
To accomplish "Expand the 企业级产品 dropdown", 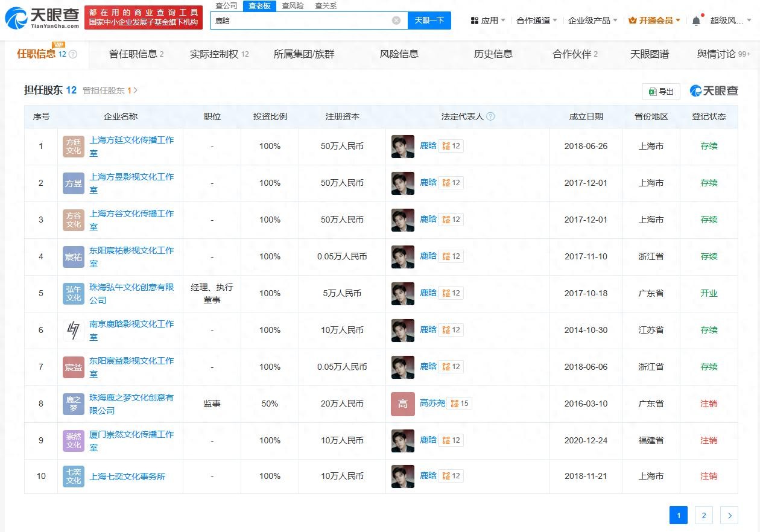I will click(x=592, y=21).
